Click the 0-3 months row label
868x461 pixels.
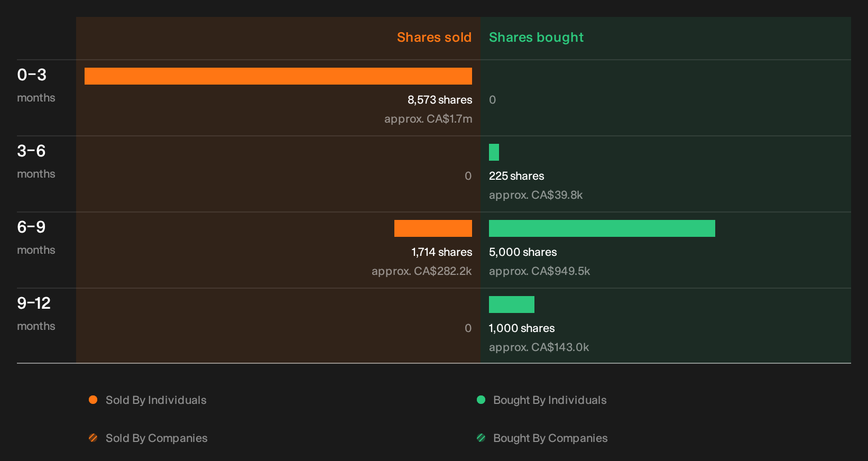tap(36, 85)
